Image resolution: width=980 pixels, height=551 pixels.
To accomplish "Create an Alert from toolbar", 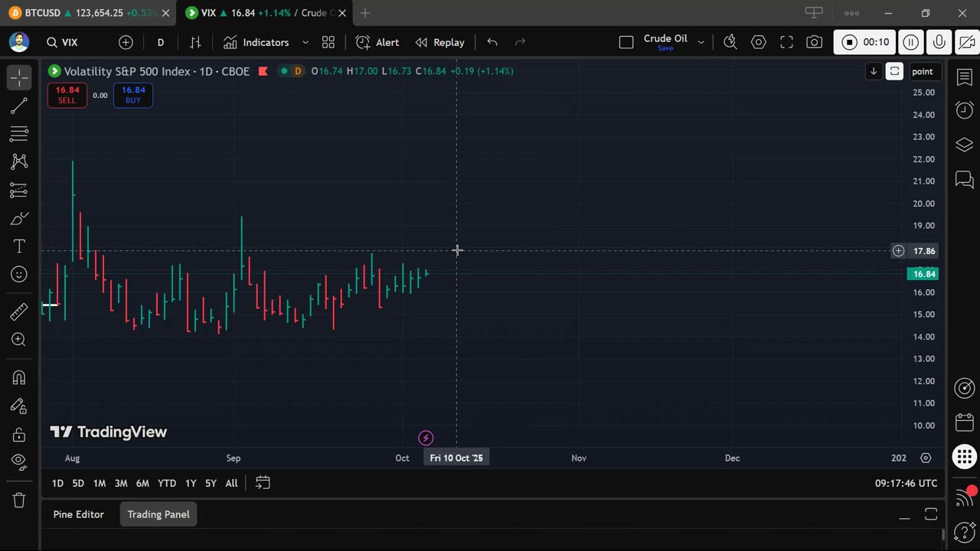I will pos(377,43).
